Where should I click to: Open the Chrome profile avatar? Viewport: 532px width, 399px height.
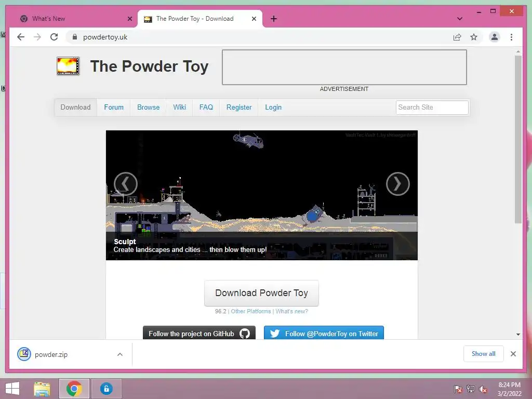click(495, 37)
